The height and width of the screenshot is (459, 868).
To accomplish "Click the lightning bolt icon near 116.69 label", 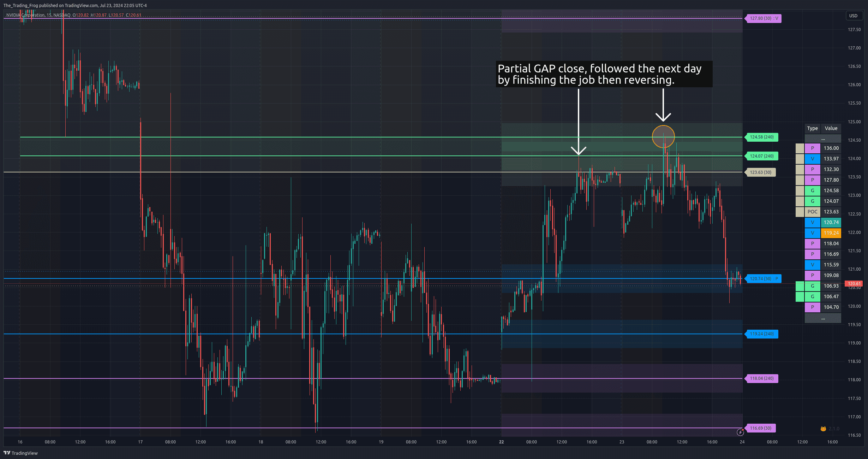I will 740,432.
